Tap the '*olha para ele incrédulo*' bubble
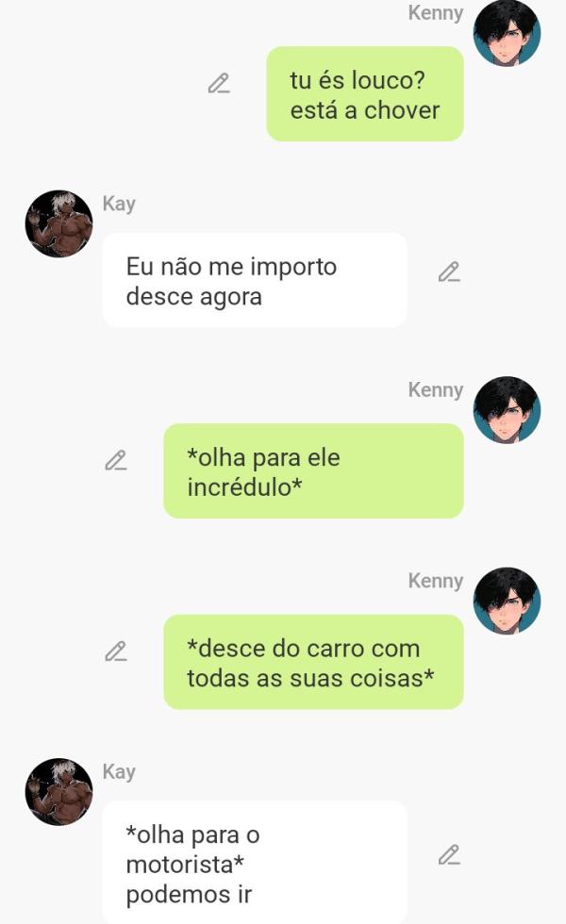Screen dimensions: 566x924 click(x=313, y=470)
